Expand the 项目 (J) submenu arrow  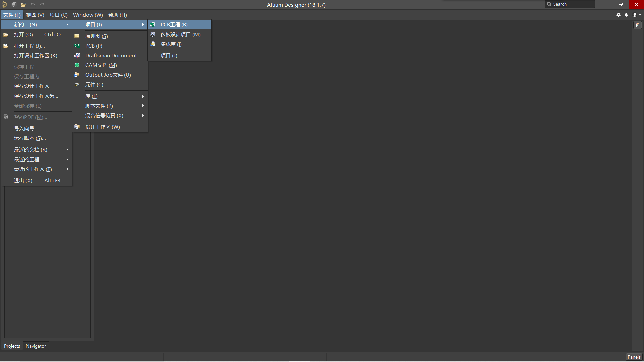[143, 24]
